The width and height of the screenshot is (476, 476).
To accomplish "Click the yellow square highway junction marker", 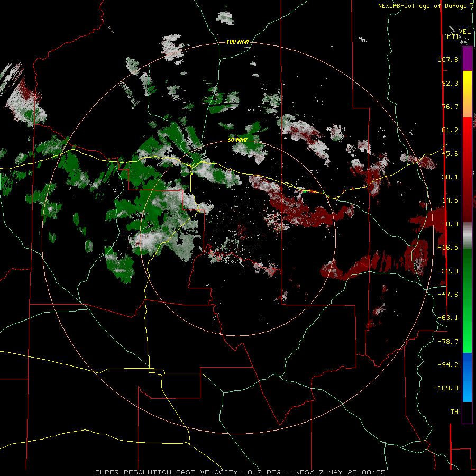I will tap(151, 370).
